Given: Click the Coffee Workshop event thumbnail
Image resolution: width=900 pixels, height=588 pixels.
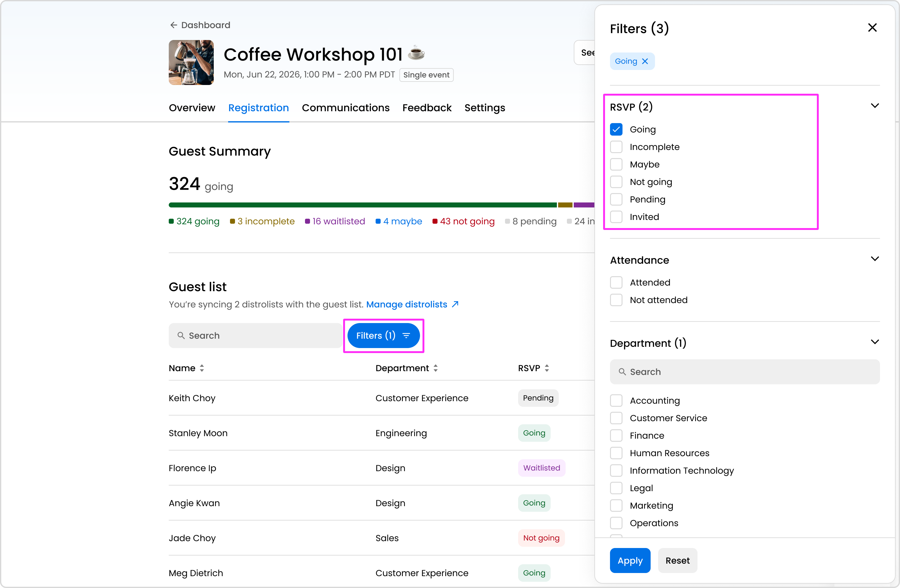Looking at the screenshot, I should tap(191, 62).
